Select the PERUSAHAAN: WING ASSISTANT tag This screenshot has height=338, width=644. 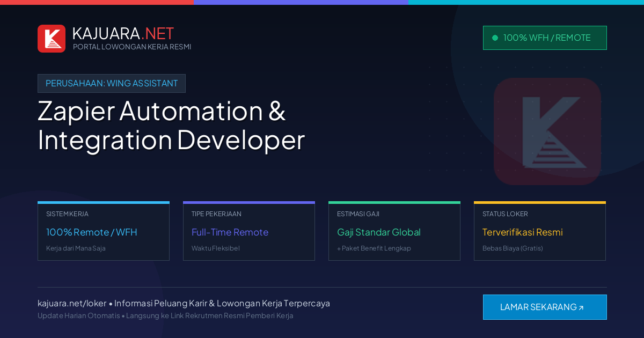coord(112,83)
